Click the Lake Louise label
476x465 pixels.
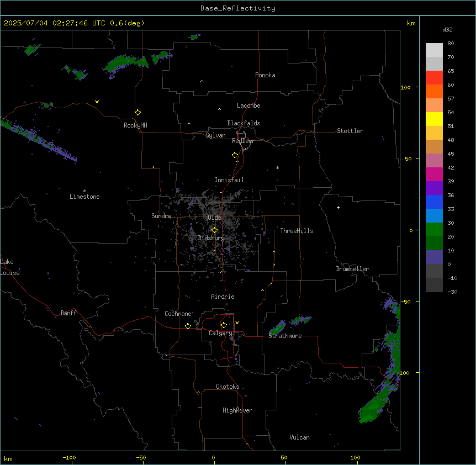click(10, 267)
